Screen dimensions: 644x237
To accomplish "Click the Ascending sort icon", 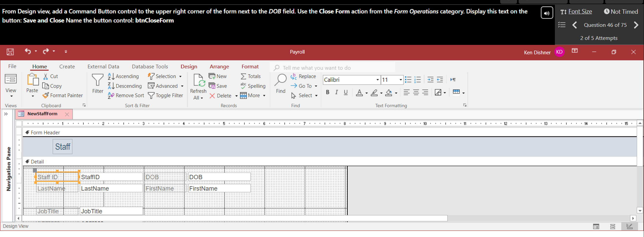I will click(111, 76).
